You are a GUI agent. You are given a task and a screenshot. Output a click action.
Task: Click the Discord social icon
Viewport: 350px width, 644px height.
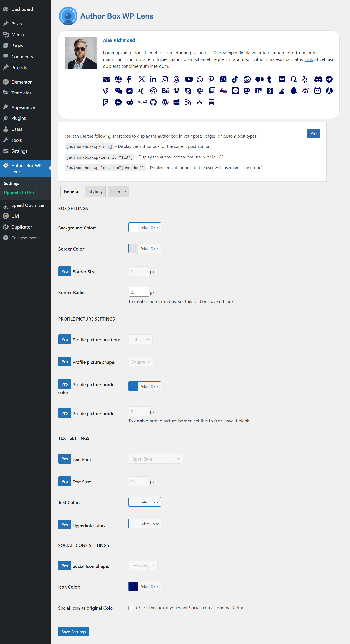point(318,79)
